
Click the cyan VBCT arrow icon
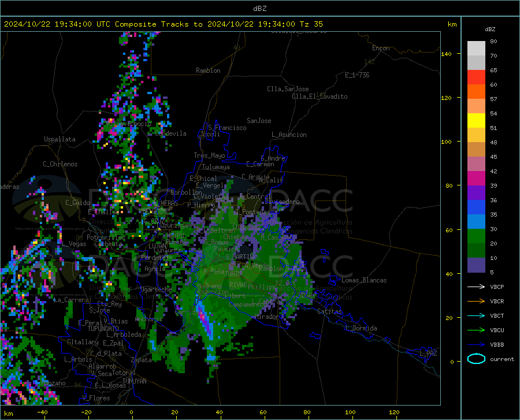[x=476, y=315]
